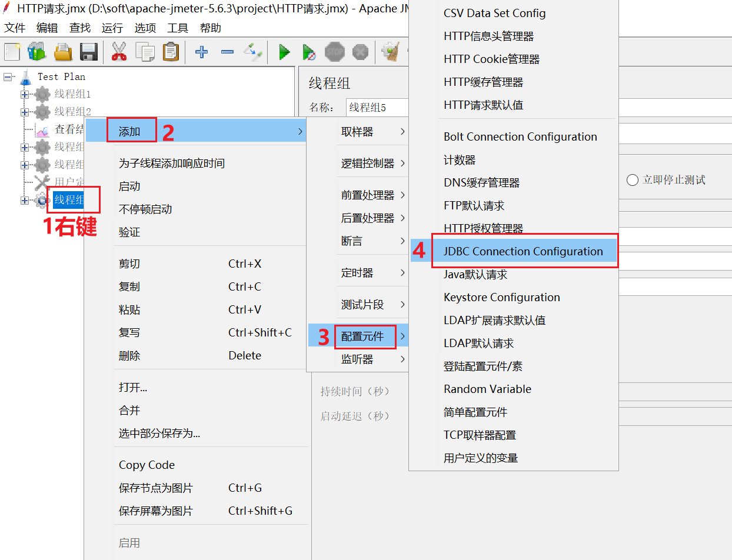
Task: Open the 逻辑控制器 submenu arrow
Action: [402, 163]
